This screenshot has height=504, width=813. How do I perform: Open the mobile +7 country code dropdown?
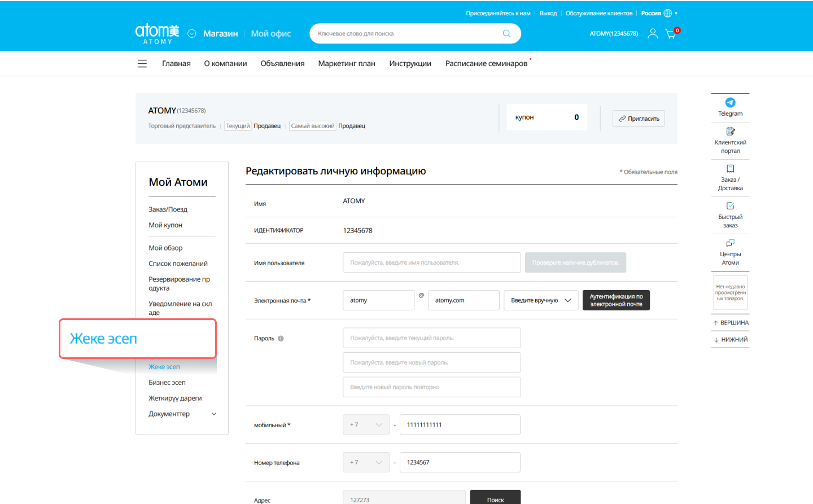(x=366, y=425)
